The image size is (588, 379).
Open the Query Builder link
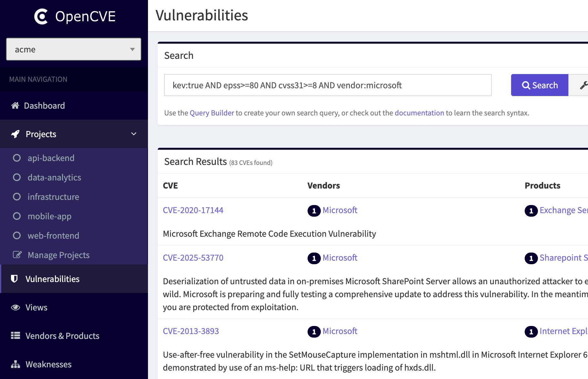click(x=211, y=113)
